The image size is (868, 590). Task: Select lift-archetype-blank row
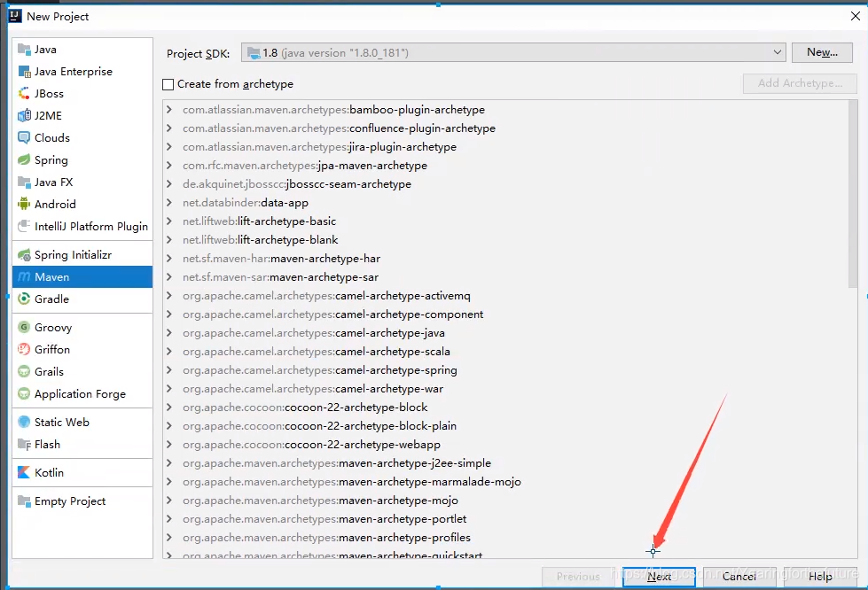coord(505,240)
